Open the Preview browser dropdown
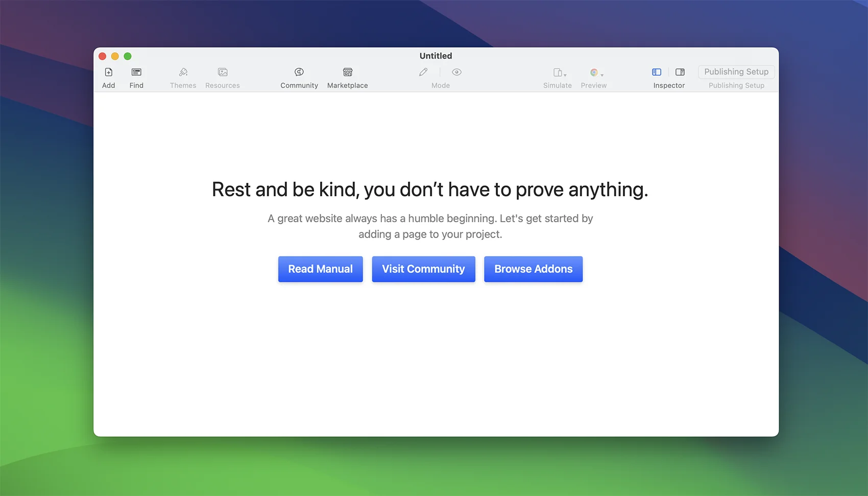The image size is (868, 496). click(x=596, y=73)
